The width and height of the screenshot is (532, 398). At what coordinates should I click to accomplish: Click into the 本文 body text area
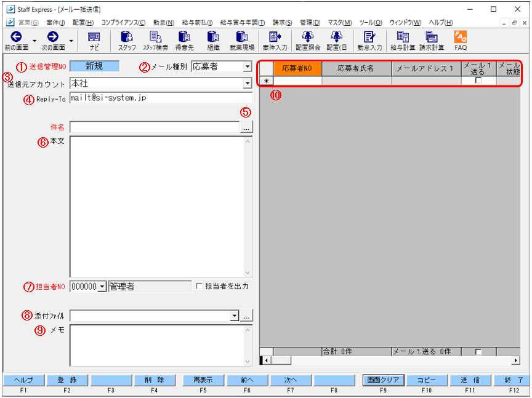157,207
